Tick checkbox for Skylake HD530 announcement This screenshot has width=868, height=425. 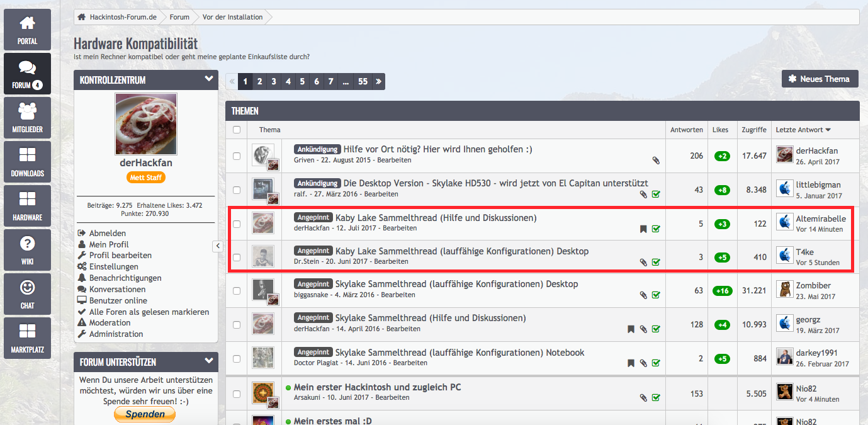(x=237, y=190)
